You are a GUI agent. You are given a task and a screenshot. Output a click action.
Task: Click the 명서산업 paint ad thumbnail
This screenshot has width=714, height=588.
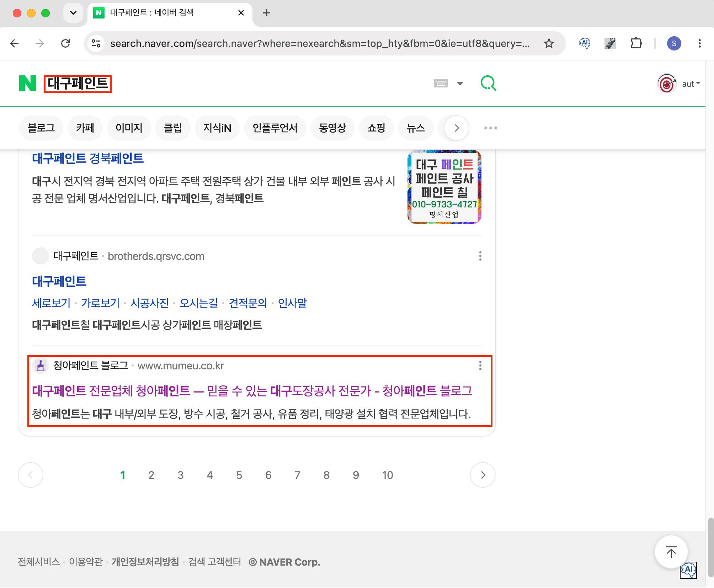[x=444, y=187]
